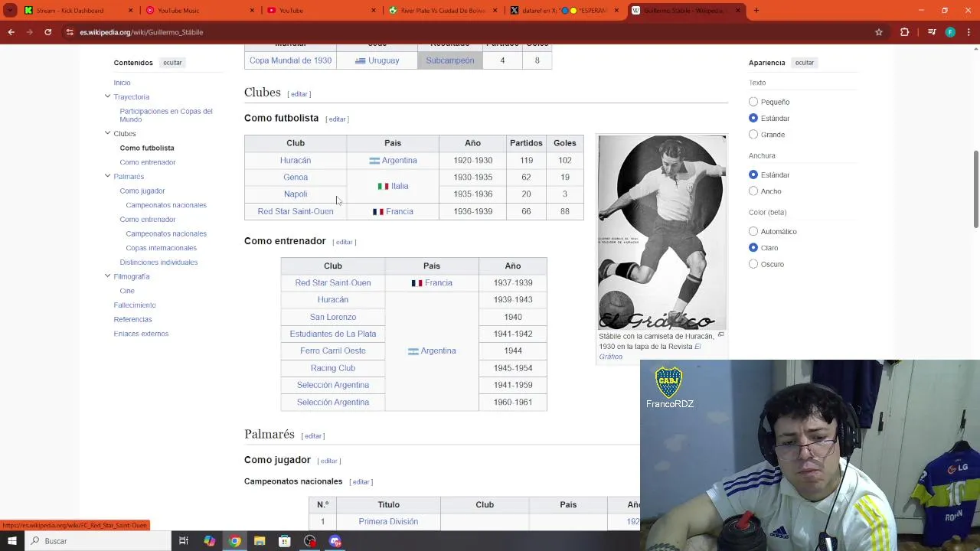980x551 pixels.
Task: Open Chrome three-dot menu
Action: tap(969, 32)
